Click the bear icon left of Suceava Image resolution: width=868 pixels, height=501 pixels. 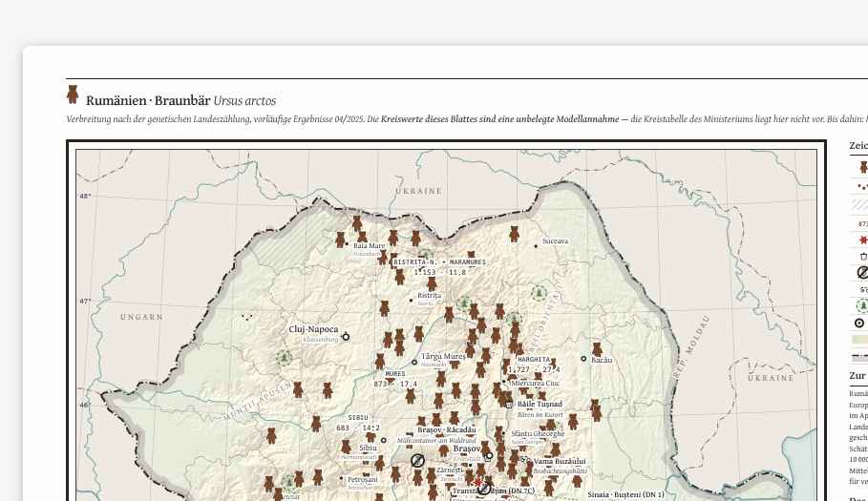coord(515,234)
